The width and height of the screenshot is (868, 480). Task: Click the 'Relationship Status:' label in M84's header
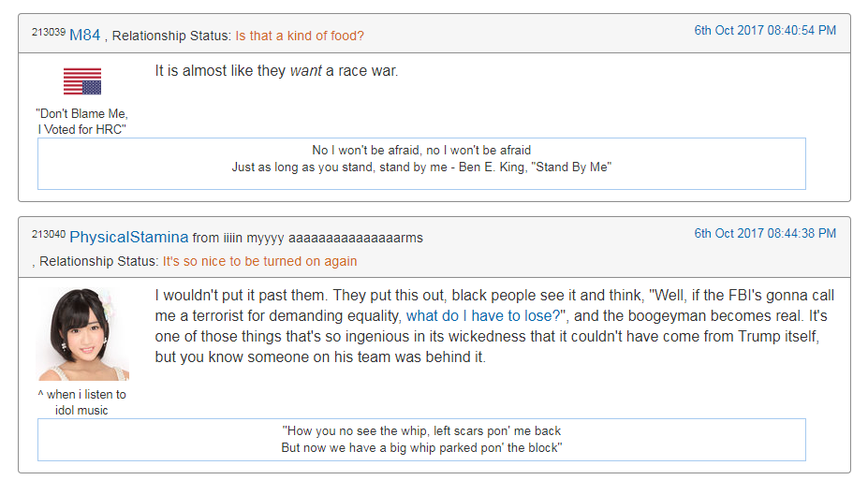point(171,36)
